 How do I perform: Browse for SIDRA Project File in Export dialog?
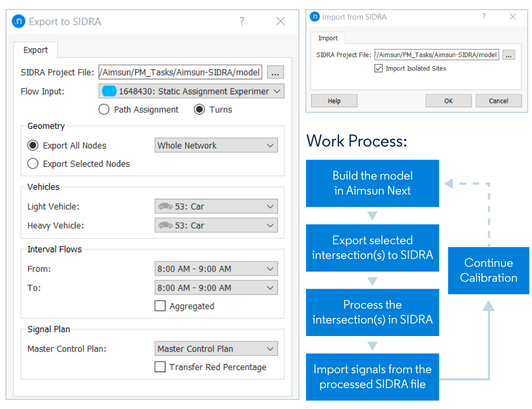275,72
